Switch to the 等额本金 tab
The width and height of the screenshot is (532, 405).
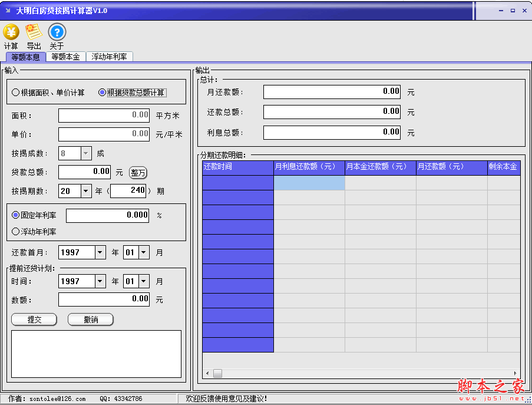65,57
